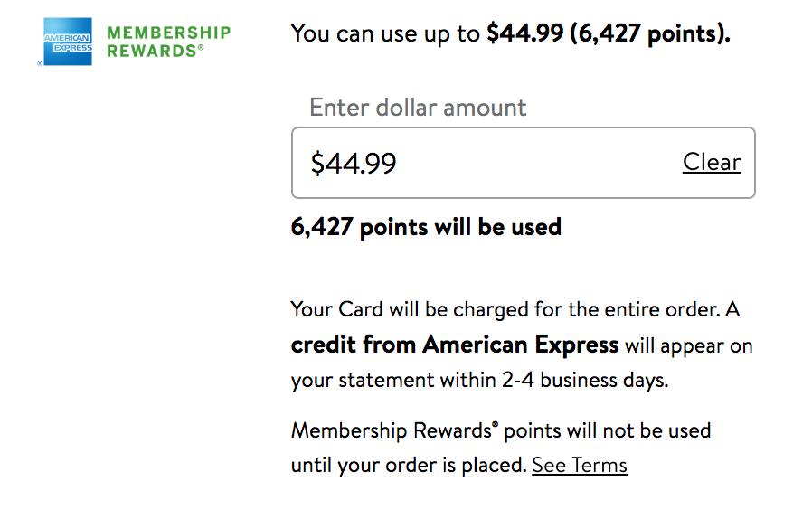Click "until your order is placed" text
812x510 pixels.
click(x=408, y=466)
